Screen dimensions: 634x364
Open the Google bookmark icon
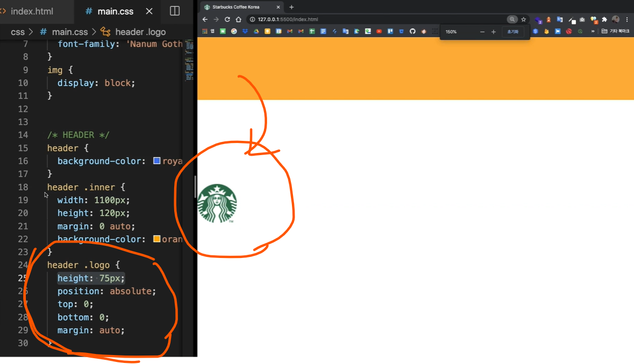(x=234, y=31)
